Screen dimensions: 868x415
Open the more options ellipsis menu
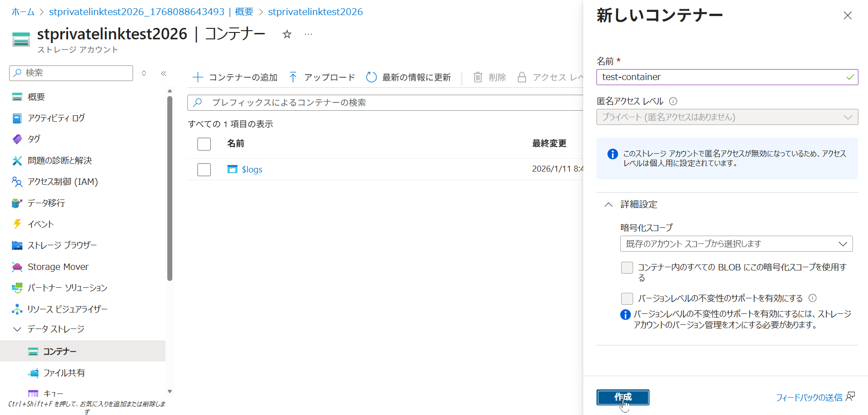click(x=309, y=34)
